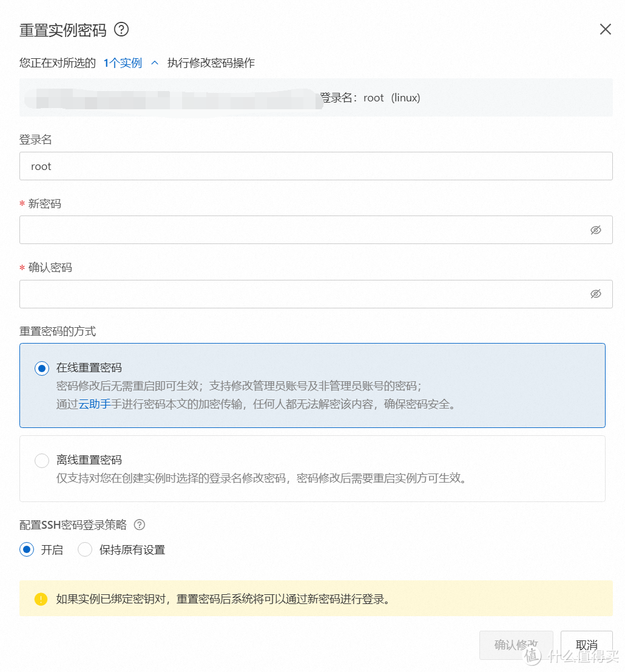This screenshot has width=625, height=672.
Task: Show the 新密码 password text
Action: tap(595, 229)
